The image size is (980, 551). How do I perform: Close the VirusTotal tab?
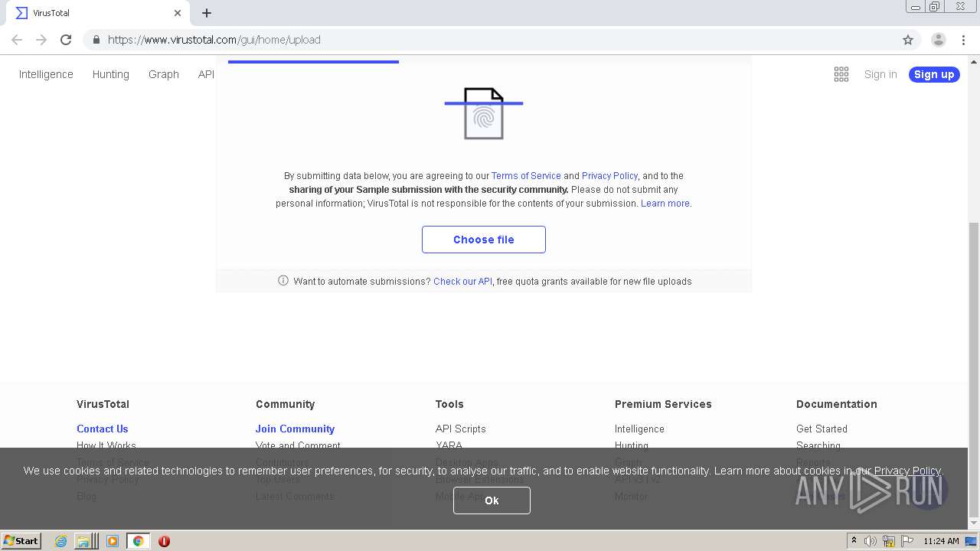pyautogui.click(x=178, y=13)
